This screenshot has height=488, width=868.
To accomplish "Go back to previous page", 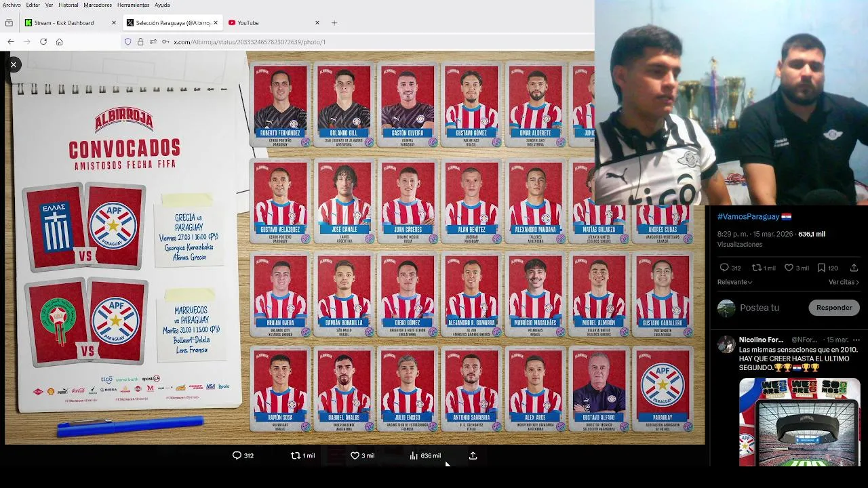I will pos(11,41).
